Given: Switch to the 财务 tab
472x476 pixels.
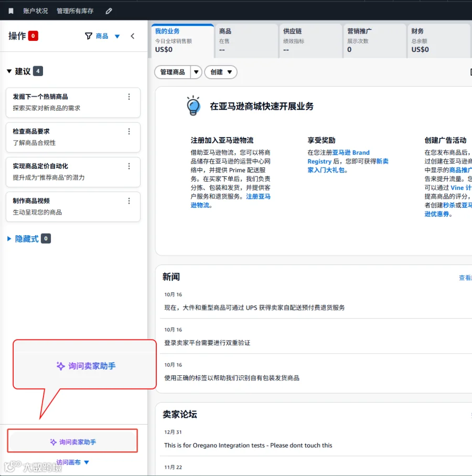Looking at the screenshot, I should [x=439, y=41].
